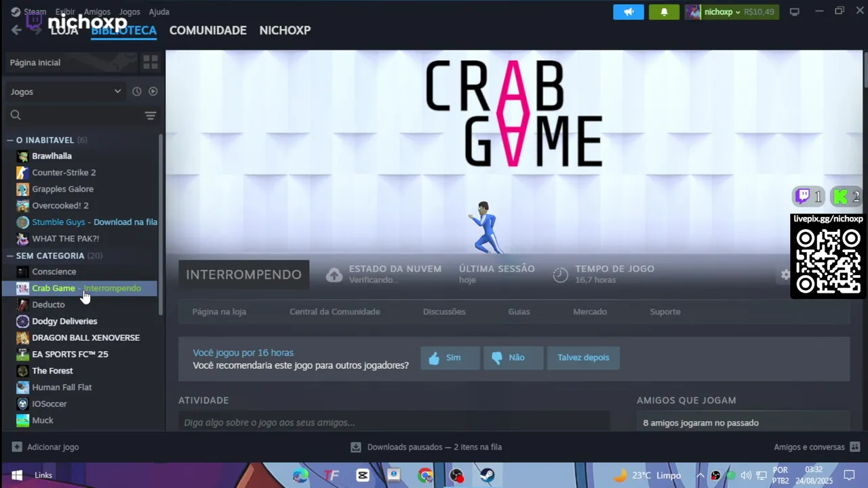This screenshot has width=868, height=488.
Task: Click the thumbs down icon on Não
Action: coord(497,358)
